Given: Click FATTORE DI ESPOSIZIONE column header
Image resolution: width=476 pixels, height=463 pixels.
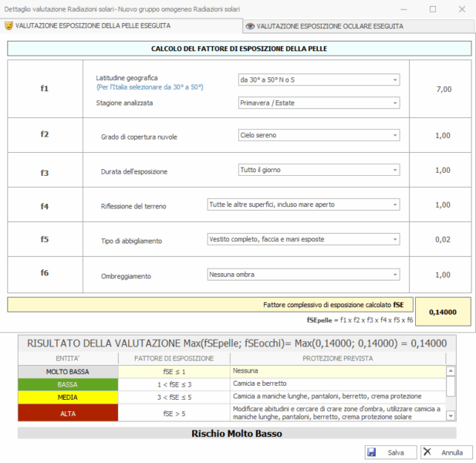Looking at the screenshot, I should tap(174, 359).
